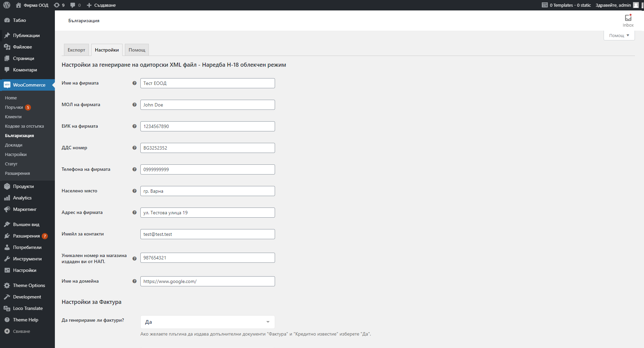Focus the Име на домейна URL field
The image size is (644, 348).
(207, 281)
